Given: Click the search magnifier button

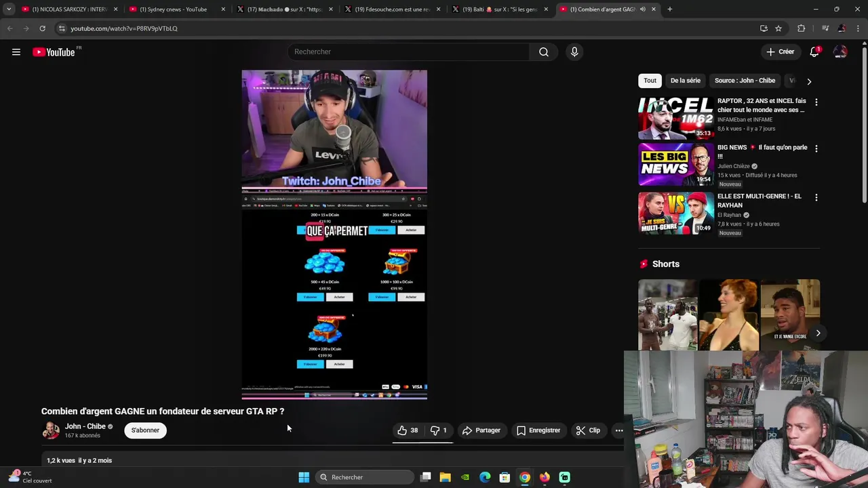Looking at the screenshot, I should [544, 52].
